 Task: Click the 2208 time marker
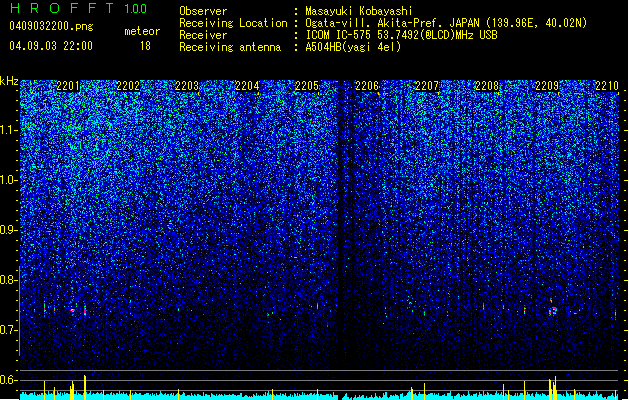[x=487, y=86]
